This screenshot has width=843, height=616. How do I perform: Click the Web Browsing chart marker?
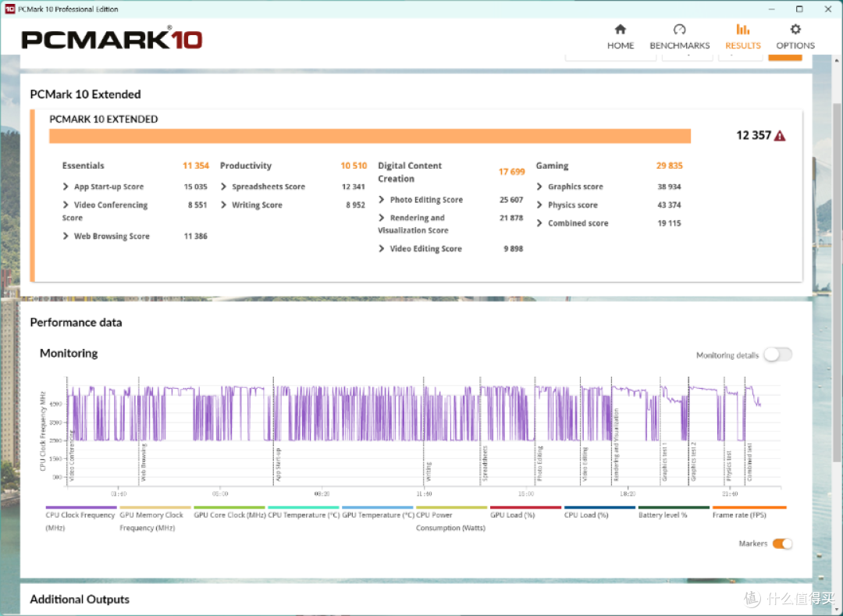pyautogui.click(x=144, y=462)
